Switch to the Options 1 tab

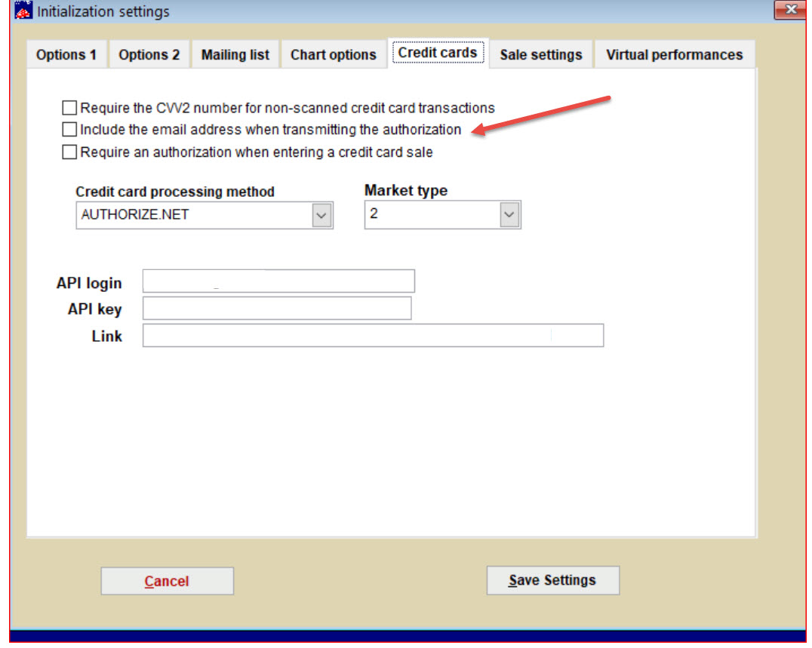point(66,55)
